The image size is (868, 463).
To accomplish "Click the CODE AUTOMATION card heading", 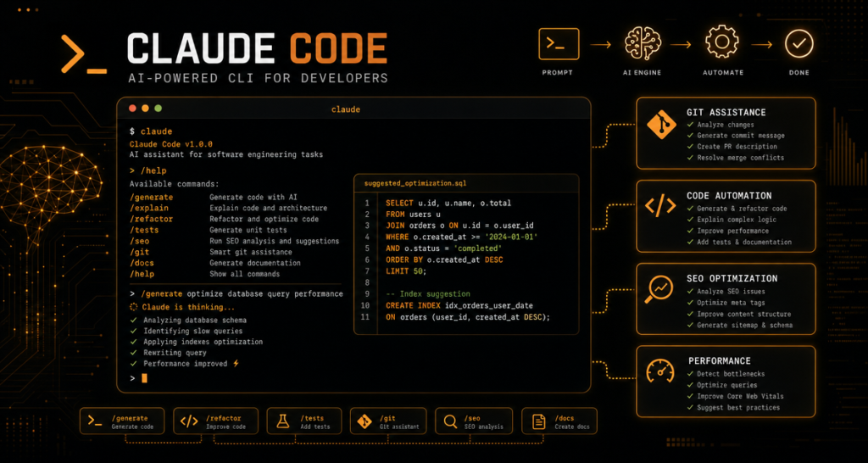I will tap(729, 196).
